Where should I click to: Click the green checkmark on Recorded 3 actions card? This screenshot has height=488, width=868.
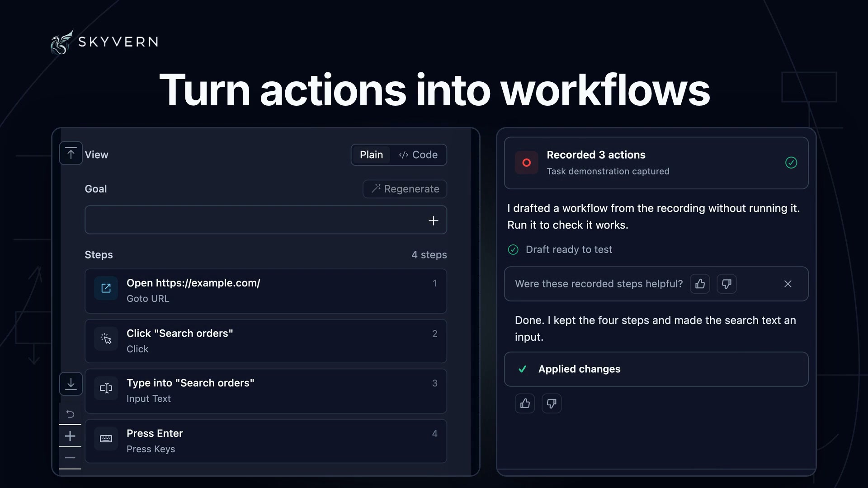pos(791,163)
